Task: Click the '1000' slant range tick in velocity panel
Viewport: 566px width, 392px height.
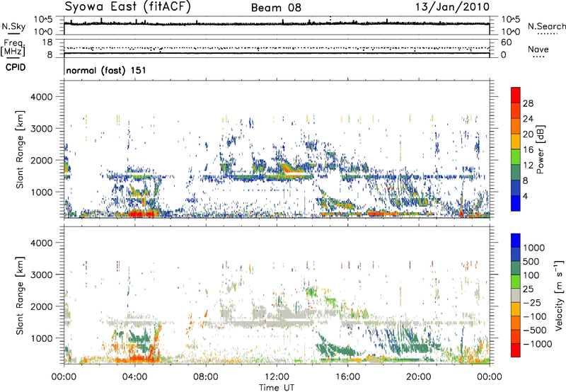Action: [x=42, y=338]
